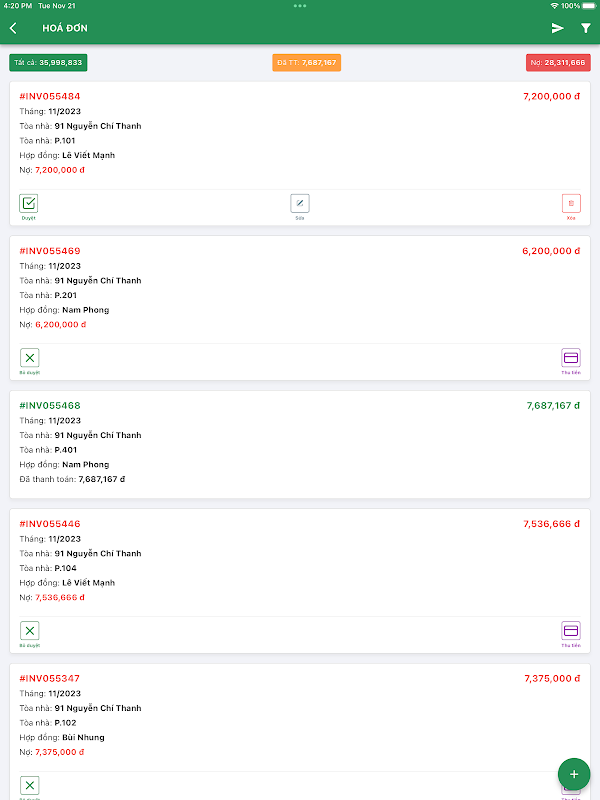Viewport: 600px width, 800px height.
Task: Select the Tất cả total filter tab
Action: coord(48,62)
